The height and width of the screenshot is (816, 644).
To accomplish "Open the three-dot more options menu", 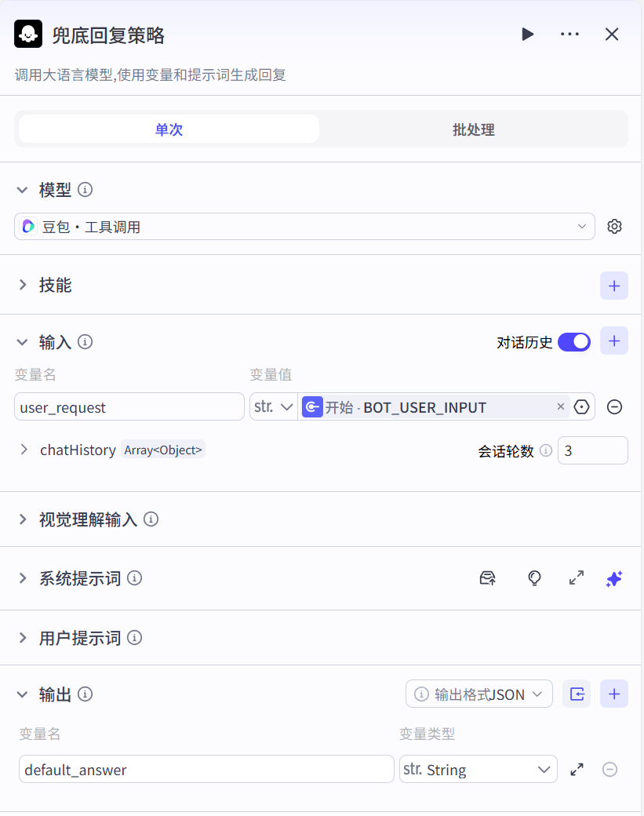I will click(569, 35).
